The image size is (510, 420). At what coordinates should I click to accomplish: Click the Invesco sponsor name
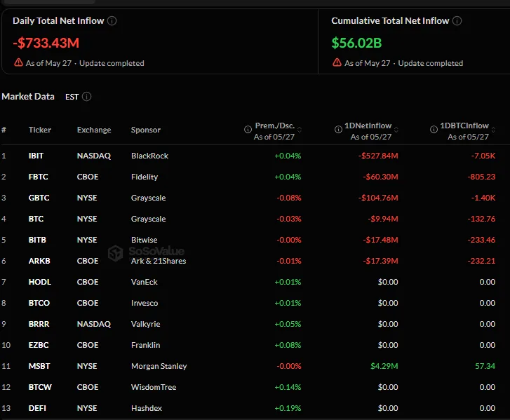145,303
